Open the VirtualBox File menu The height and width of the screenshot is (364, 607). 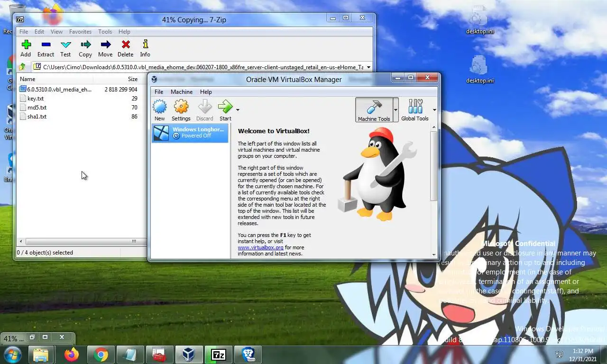159,92
